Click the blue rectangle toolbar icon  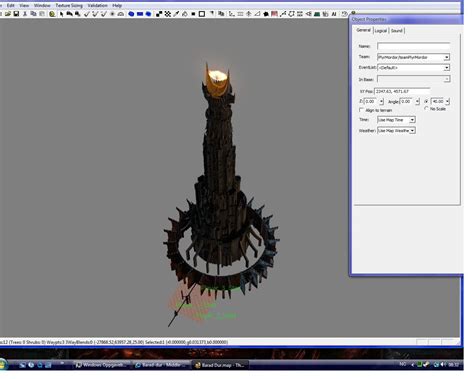[x=140, y=14]
